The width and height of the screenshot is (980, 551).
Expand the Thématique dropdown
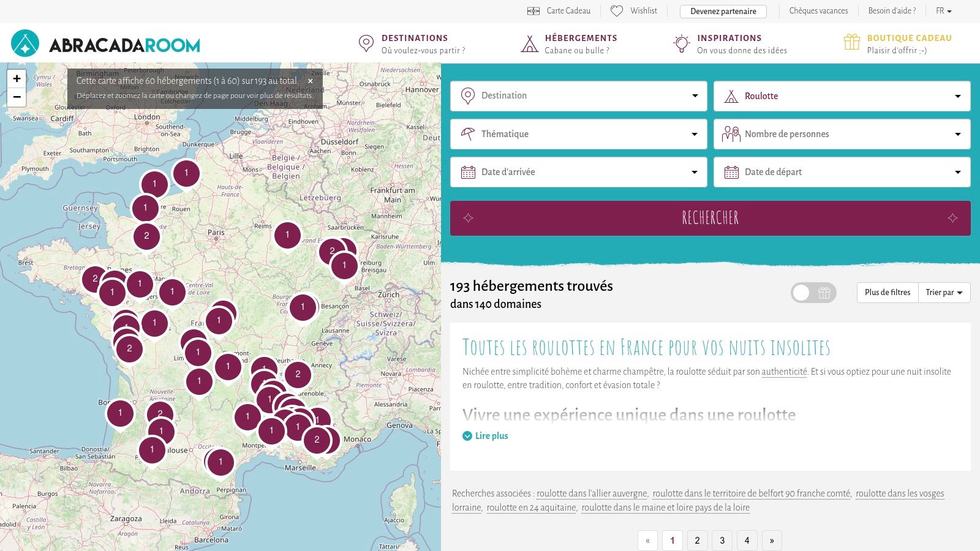point(579,134)
